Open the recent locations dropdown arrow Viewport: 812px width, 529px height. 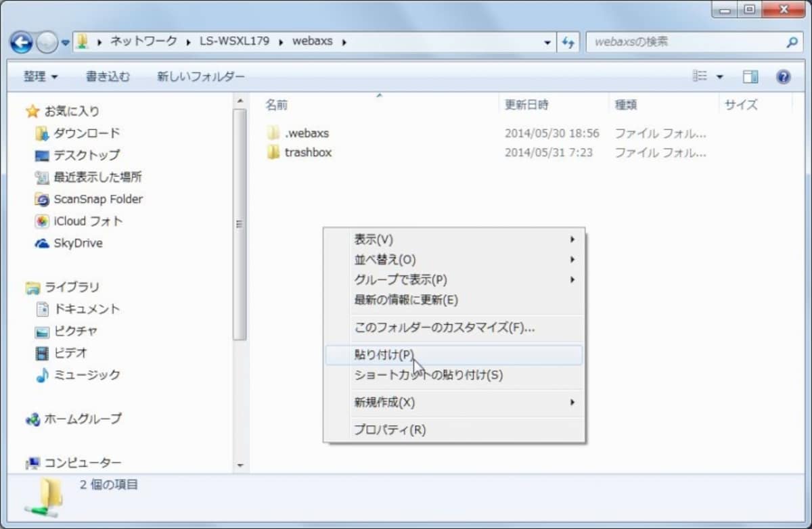coord(66,42)
